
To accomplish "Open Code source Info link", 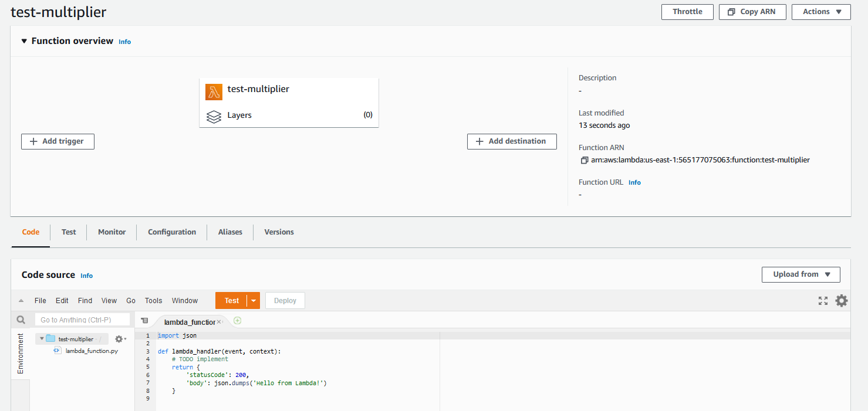I will 86,276.
